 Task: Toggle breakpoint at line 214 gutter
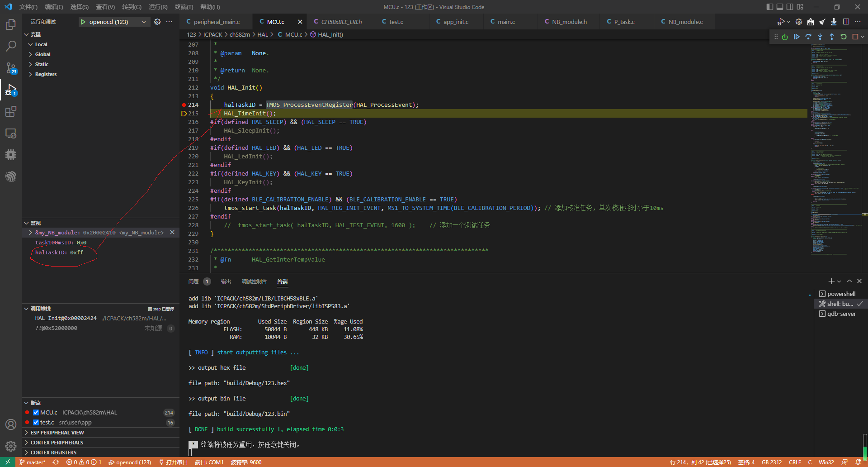coord(184,105)
